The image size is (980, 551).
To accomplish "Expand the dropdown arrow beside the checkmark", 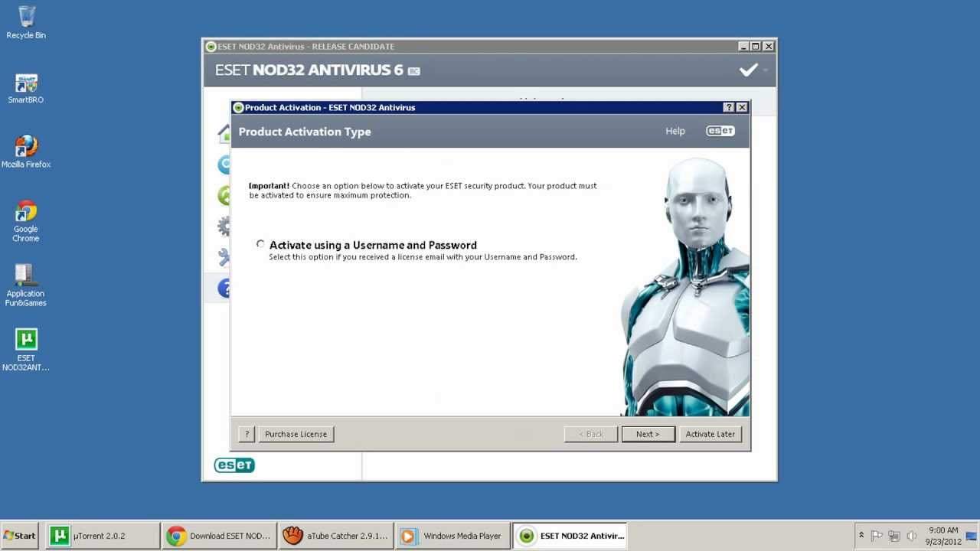I will 765,70.
